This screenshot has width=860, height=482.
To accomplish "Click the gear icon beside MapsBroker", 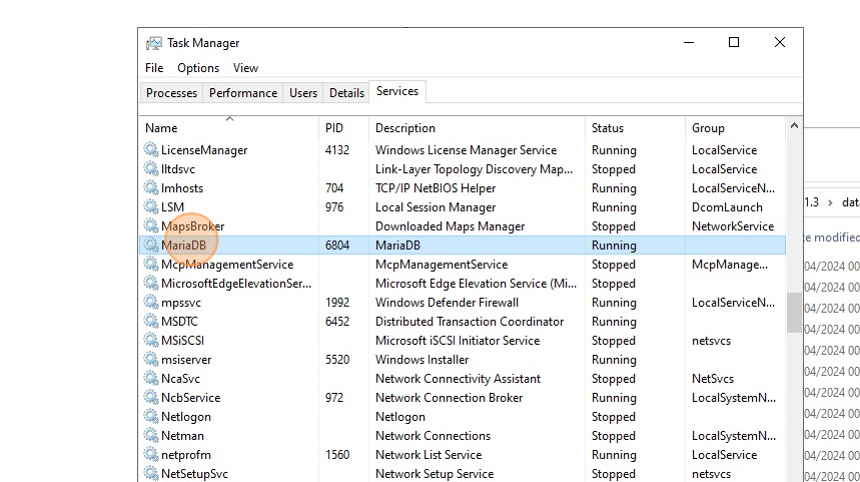I will pyautogui.click(x=151, y=225).
